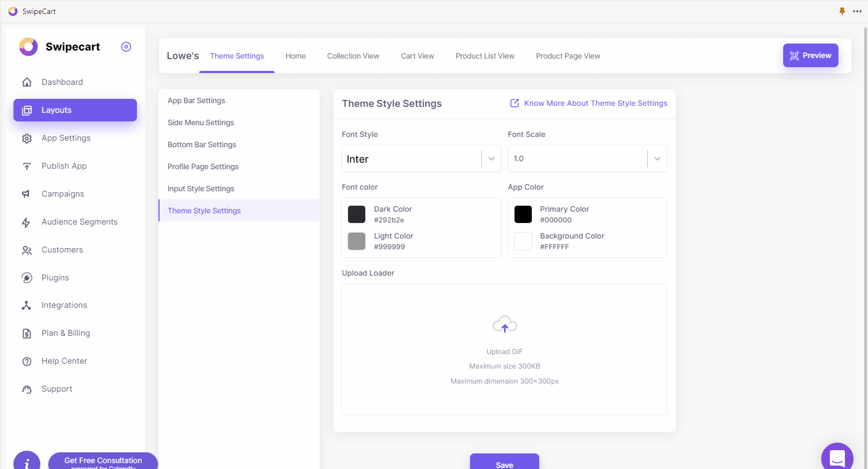Switch to the Product Page View tab
Screen dimensions: 868x469
(x=568, y=56)
